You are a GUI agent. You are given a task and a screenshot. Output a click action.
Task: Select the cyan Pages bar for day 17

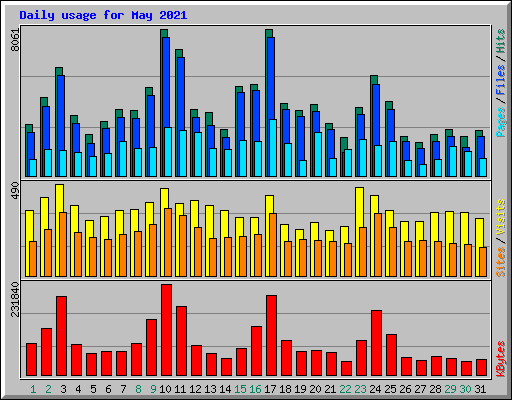(273, 148)
